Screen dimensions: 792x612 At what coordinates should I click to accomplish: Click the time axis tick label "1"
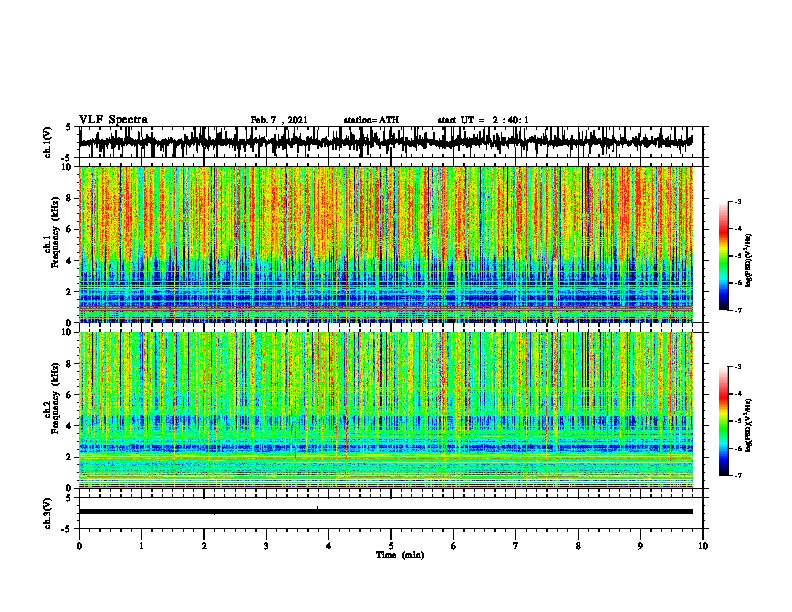[x=141, y=546]
